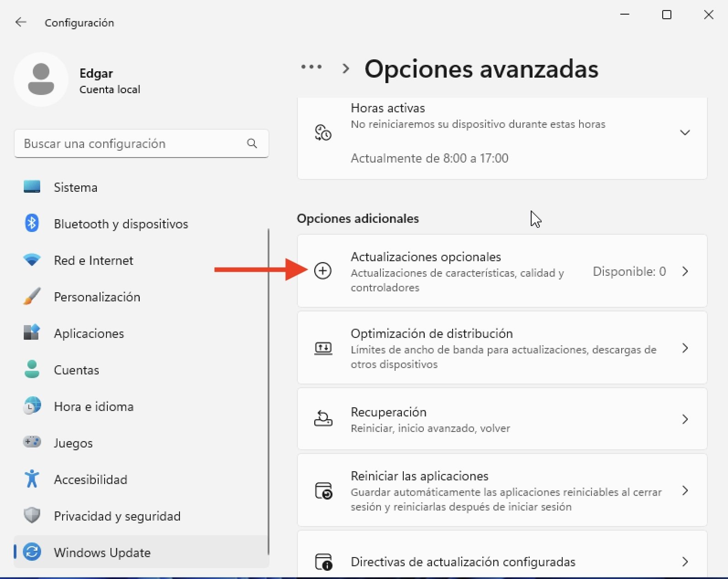
Task: Click the Bluetooth icon in sidebar
Action: click(x=32, y=223)
